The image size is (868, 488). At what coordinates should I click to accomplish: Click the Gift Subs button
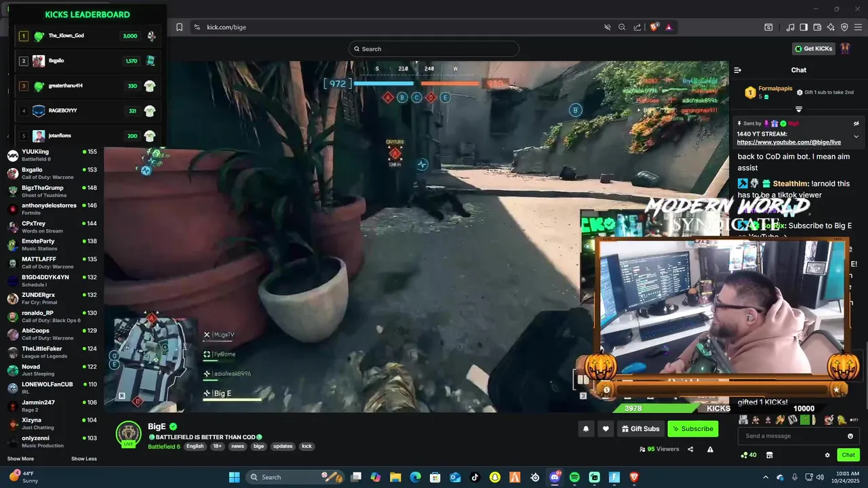[640, 428]
